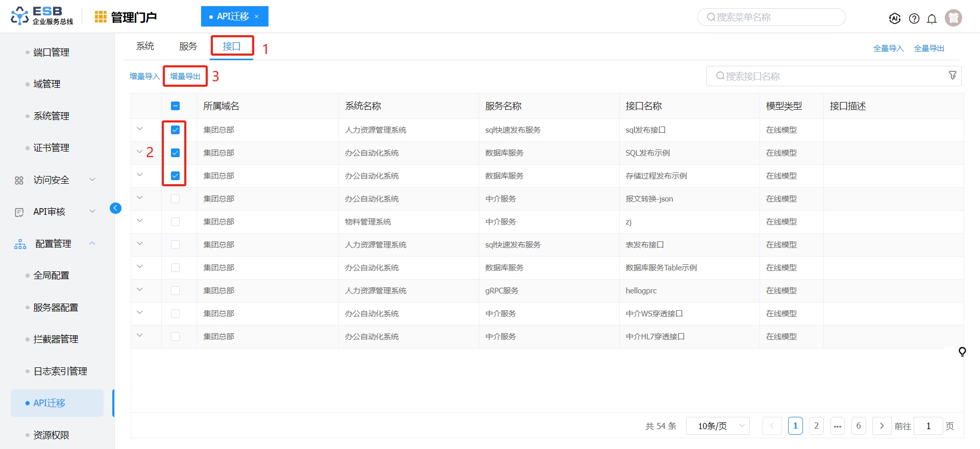
Task: Click the 搜索菜单名称 search field
Action: click(771, 17)
